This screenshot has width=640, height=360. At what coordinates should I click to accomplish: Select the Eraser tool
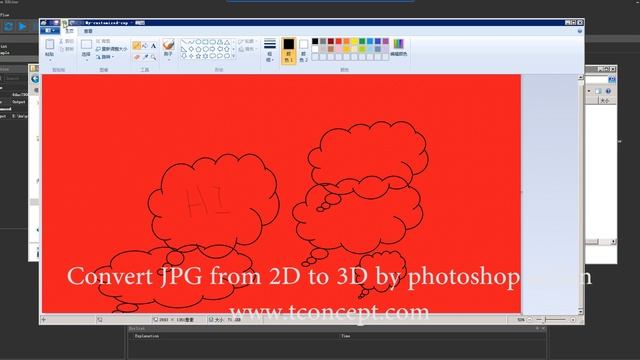click(x=136, y=57)
